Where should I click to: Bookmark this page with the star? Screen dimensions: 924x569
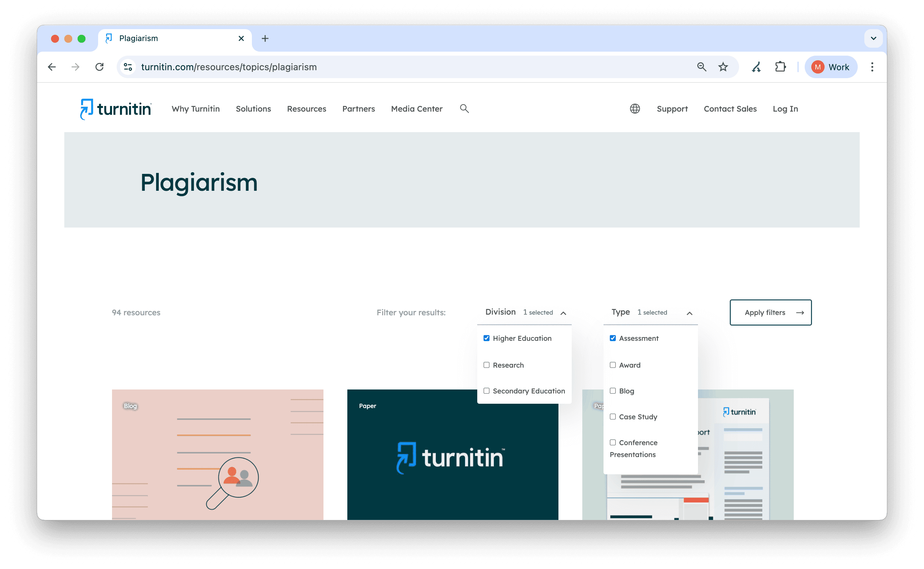click(723, 67)
